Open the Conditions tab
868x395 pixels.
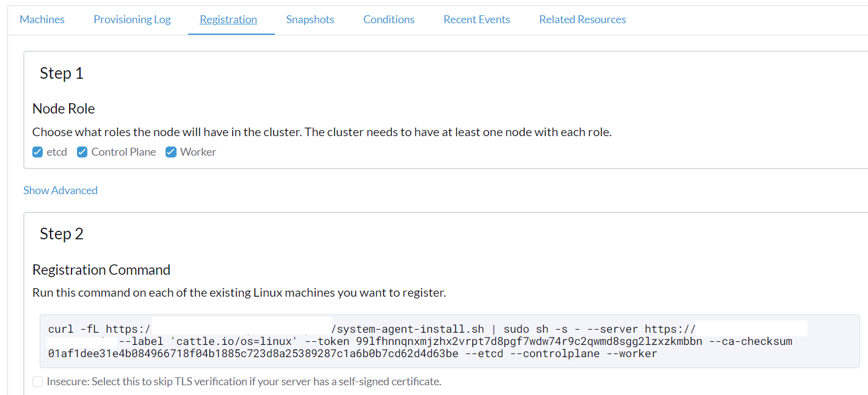[x=388, y=20]
